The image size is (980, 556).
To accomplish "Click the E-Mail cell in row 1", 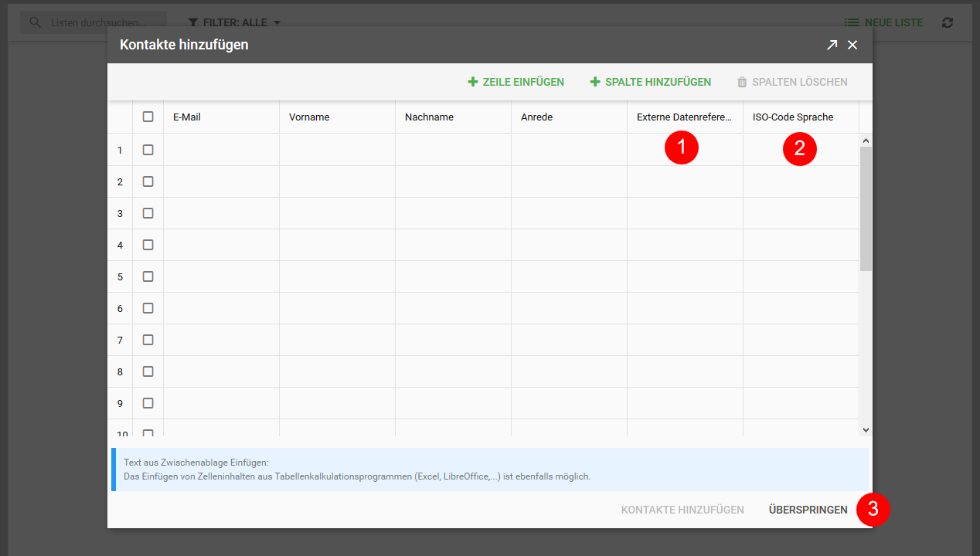I will (x=222, y=150).
